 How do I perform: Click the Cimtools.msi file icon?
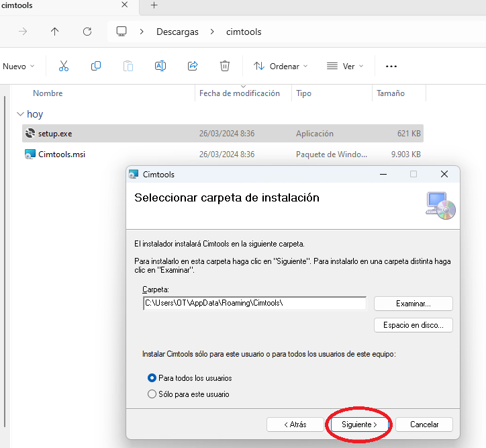pos(30,154)
